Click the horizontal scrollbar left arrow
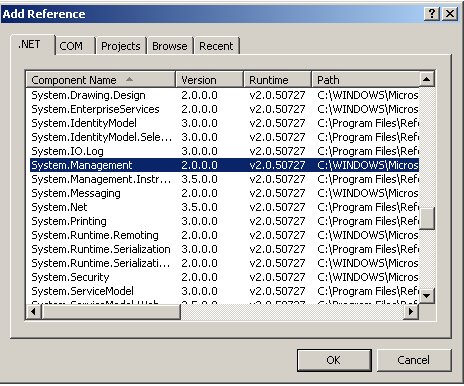This screenshot has width=464, height=386. [34, 312]
